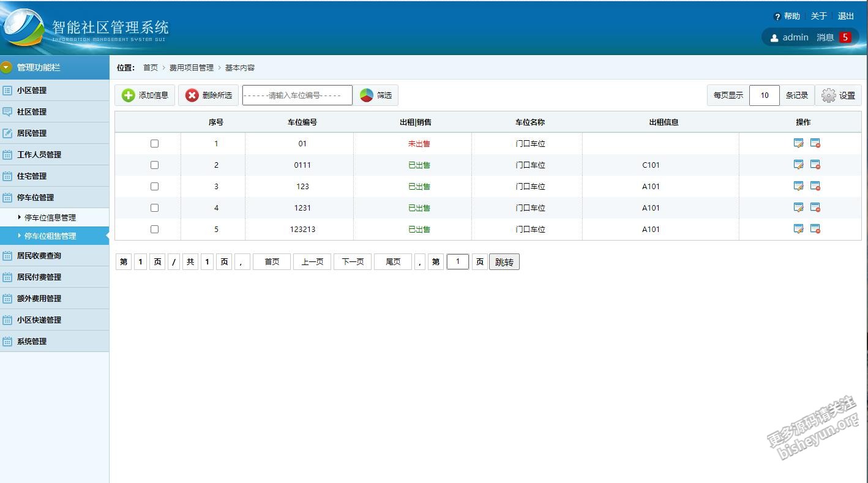Click the edit icon for row 01
The width and height of the screenshot is (868, 483).
(798, 143)
